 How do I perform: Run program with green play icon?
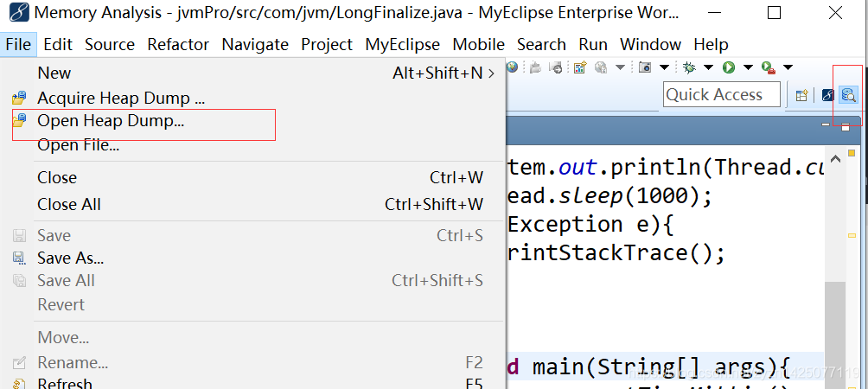click(729, 67)
